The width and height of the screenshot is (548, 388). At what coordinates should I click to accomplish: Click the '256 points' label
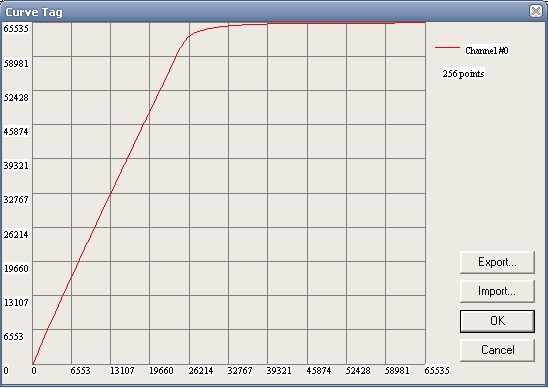coord(463,74)
